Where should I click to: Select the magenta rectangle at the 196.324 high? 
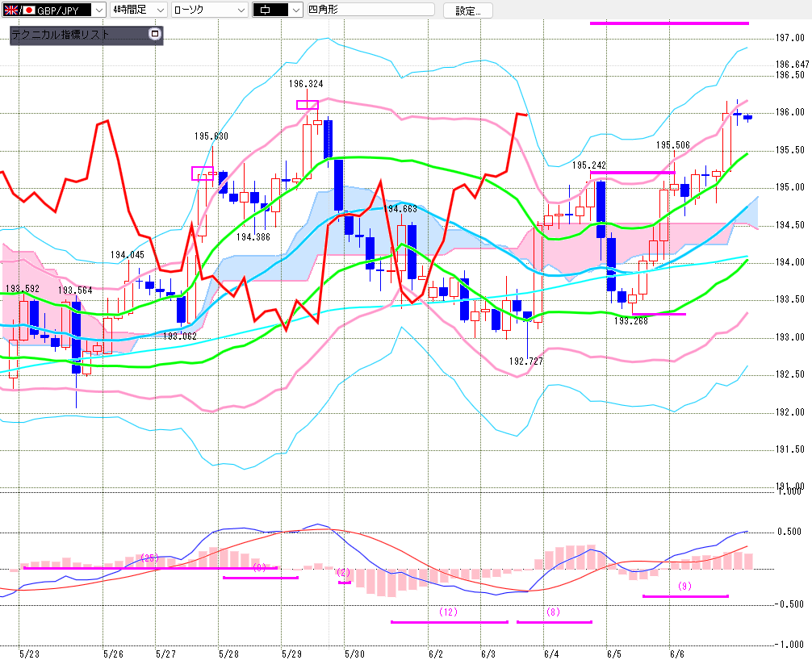307,105
